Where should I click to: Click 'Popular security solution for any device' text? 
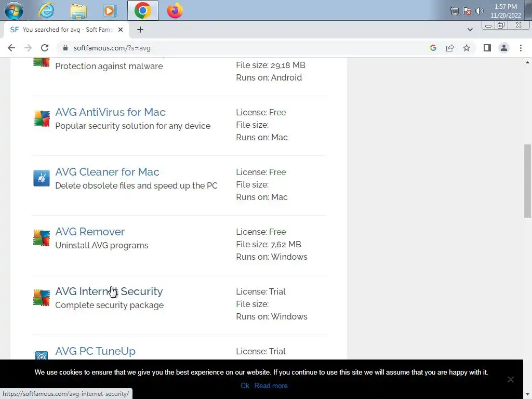[132, 126]
